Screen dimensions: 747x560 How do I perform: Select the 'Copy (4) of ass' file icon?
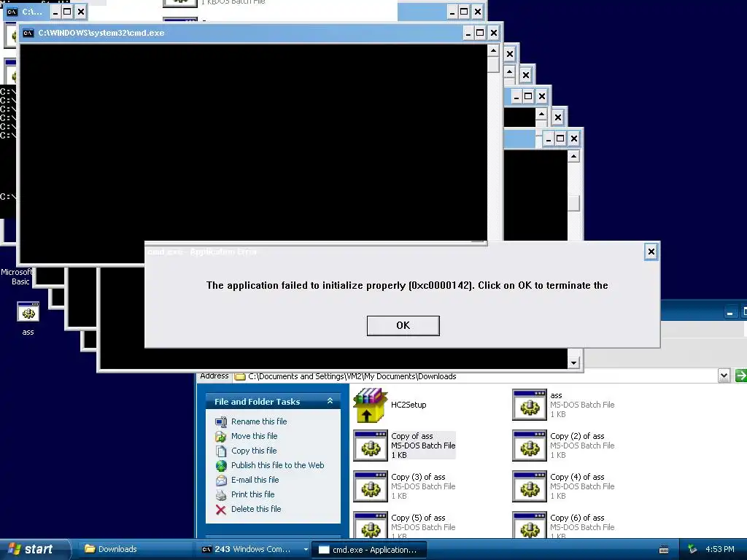[x=530, y=486]
